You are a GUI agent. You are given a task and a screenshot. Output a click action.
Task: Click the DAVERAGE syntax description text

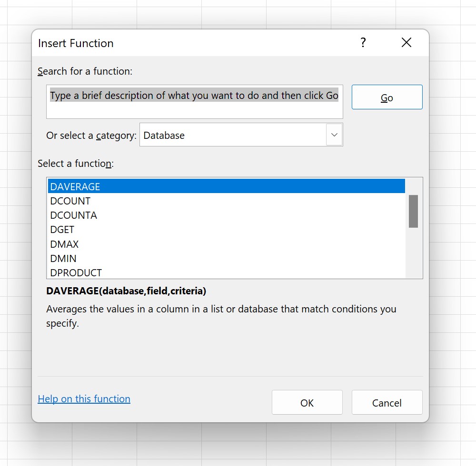pos(126,291)
